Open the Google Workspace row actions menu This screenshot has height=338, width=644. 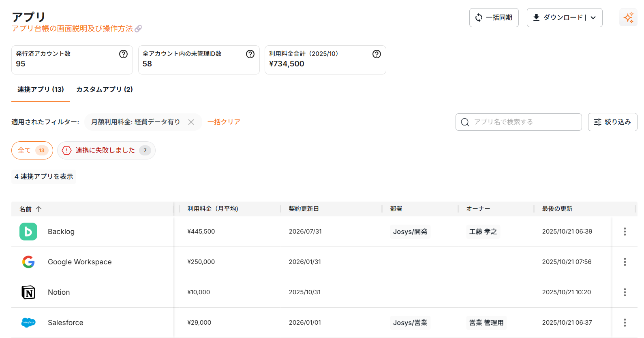(x=625, y=262)
